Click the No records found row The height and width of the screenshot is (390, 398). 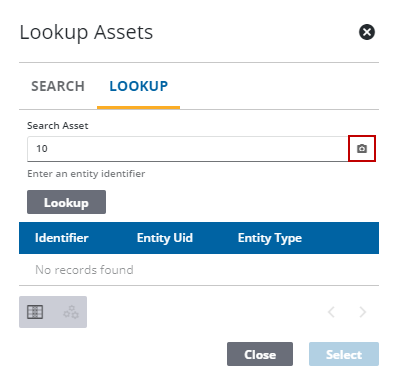[199, 270]
